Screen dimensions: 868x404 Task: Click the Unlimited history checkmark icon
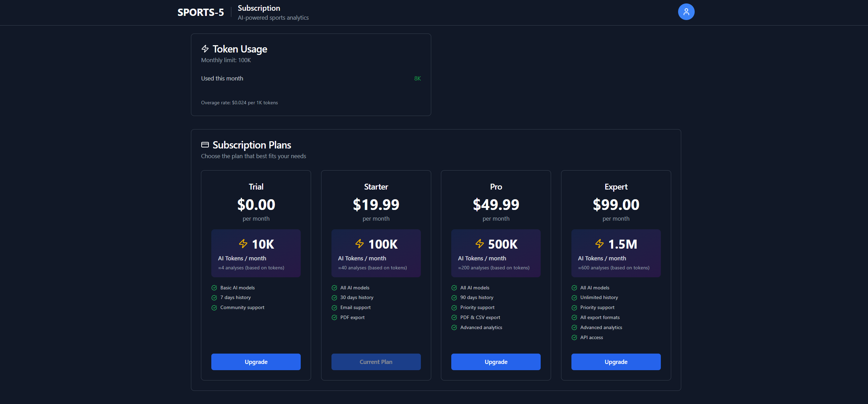click(x=574, y=298)
